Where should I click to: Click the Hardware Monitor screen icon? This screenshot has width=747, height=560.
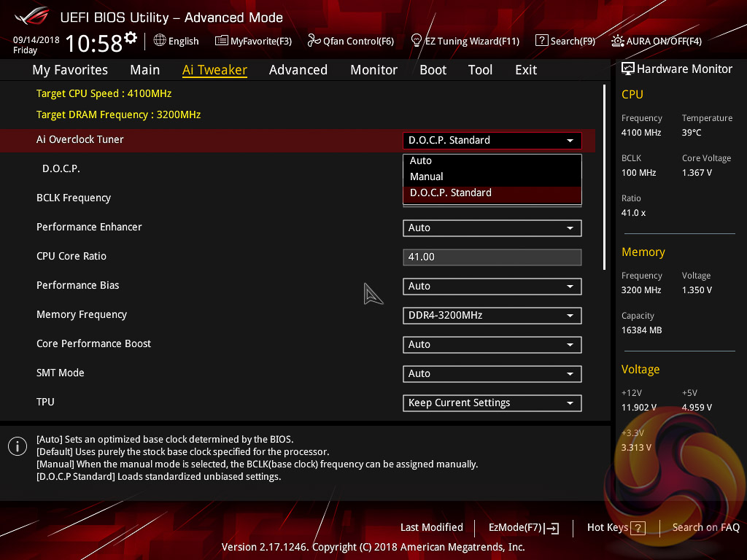(x=628, y=69)
